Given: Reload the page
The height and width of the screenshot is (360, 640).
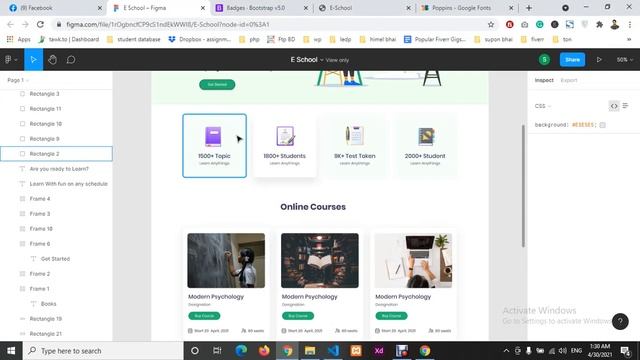Looking at the screenshot, I should point(40,24).
